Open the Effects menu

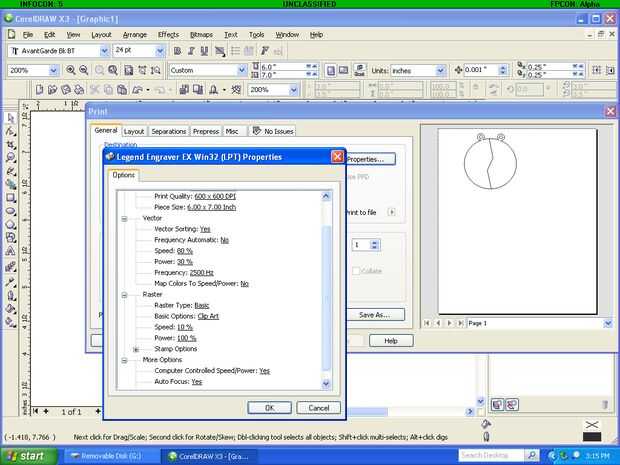(x=168, y=35)
